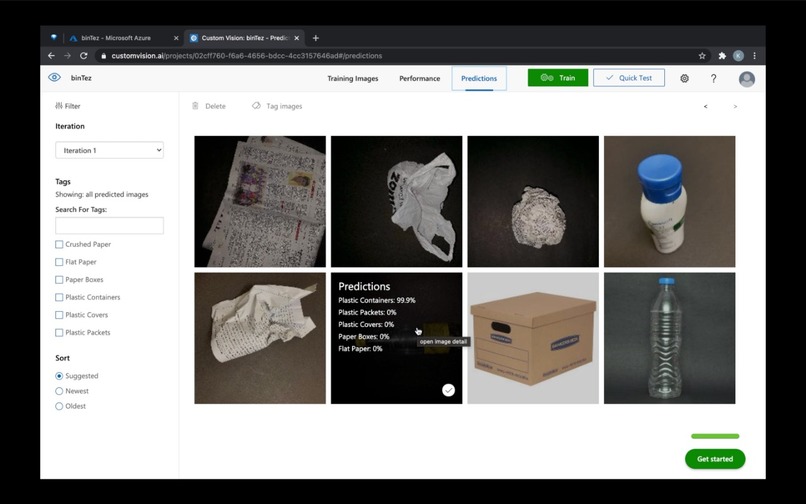Click the Get started button
806x504 pixels.
click(715, 459)
